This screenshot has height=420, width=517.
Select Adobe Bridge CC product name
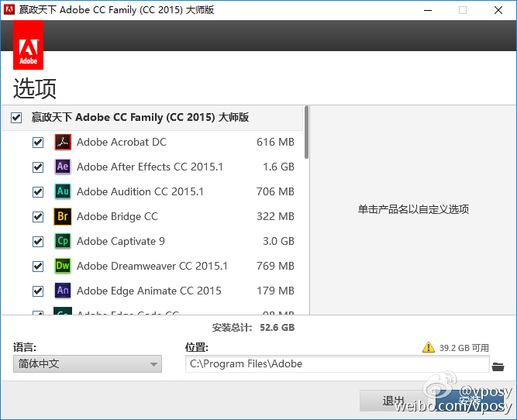pyautogui.click(x=117, y=216)
